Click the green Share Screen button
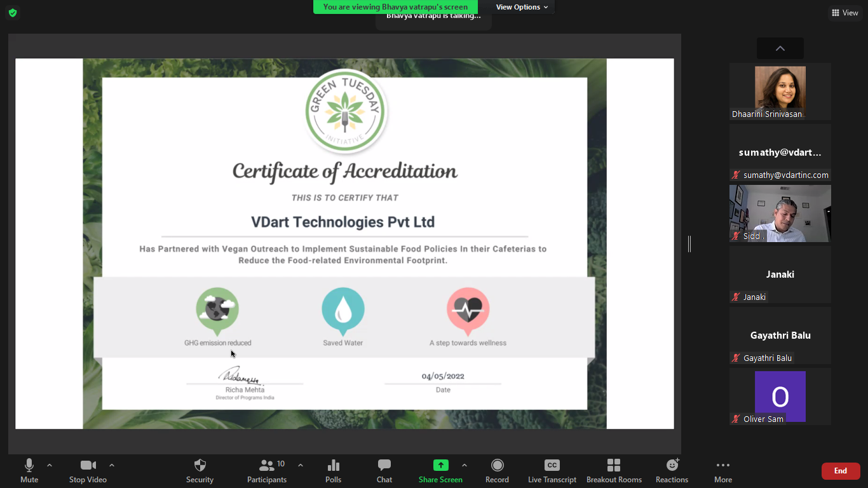868x488 pixels. tap(440, 471)
